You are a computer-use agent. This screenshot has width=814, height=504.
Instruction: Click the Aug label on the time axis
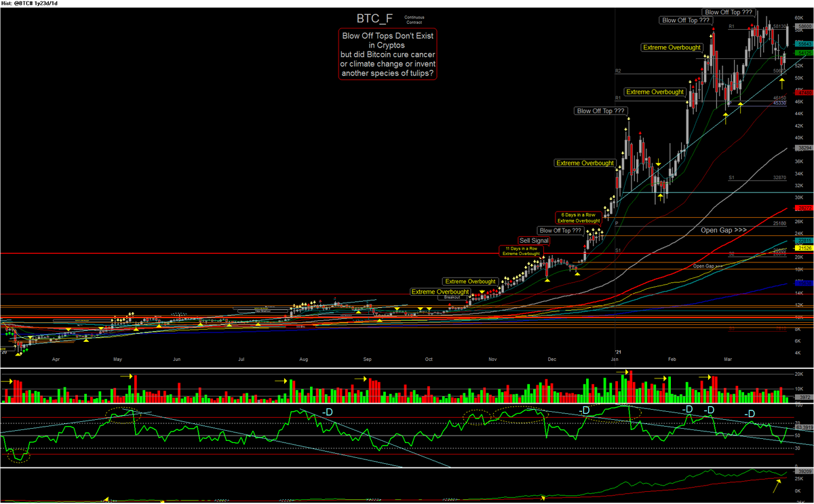[304, 358]
